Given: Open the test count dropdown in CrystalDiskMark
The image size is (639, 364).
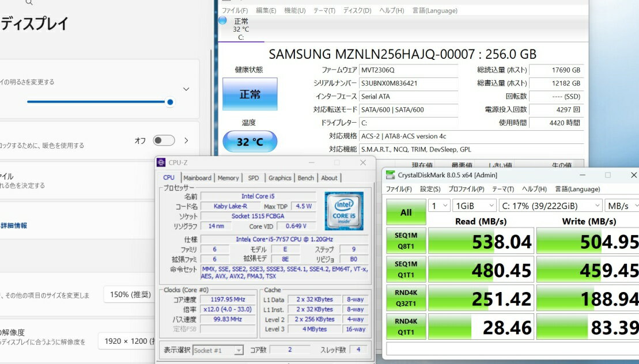Looking at the screenshot, I should pos(440,206).
